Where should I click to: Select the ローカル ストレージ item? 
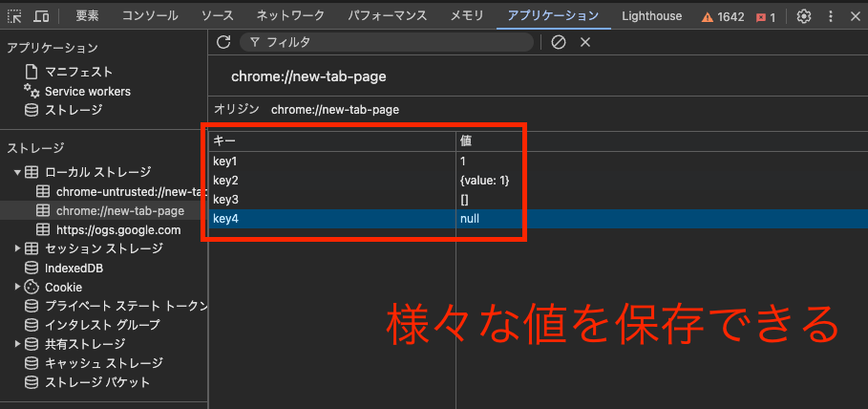click(98, 172)
